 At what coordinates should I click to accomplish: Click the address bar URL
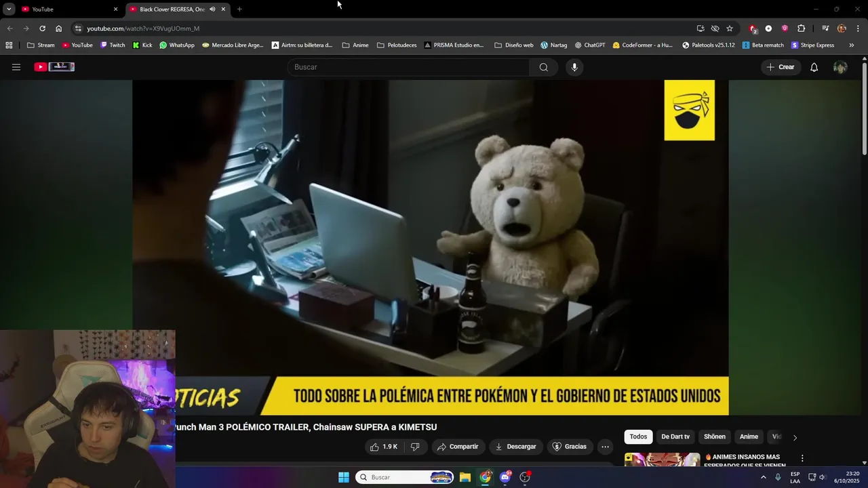click(143, 28)
